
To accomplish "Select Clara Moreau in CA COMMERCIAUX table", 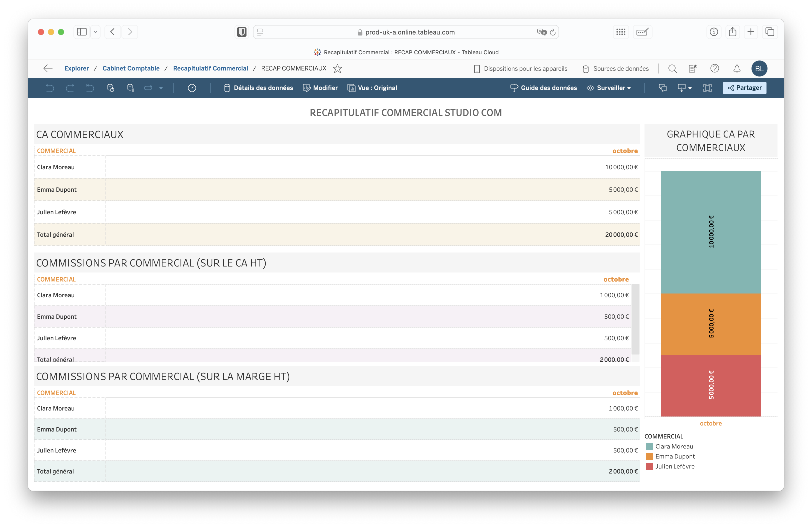I will tap(55, 167).
